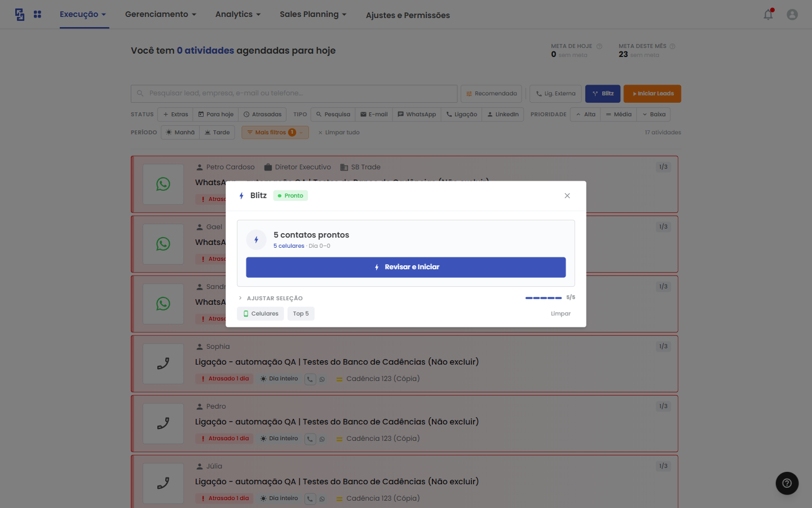The width and height of the screenshot is (812, 508).
Task: Click info icon beside Meta de hoje
Action: pyautogui.click(x=599, y=46)
